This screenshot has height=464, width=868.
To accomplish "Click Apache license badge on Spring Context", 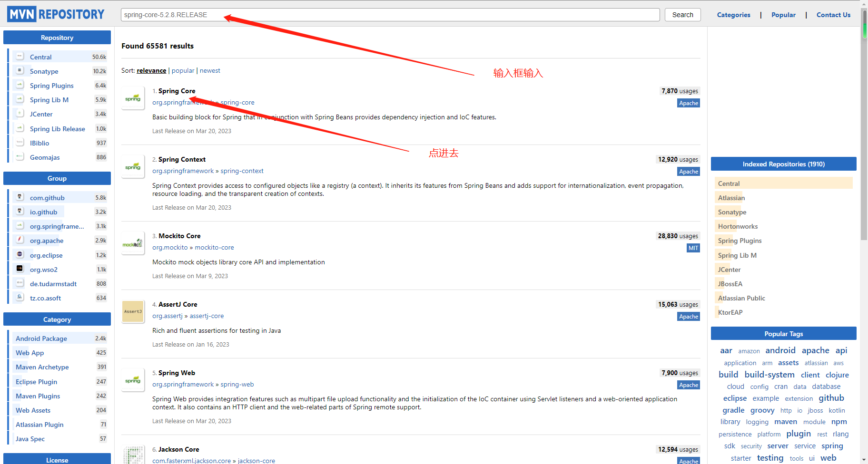I will (x=689, y=171).
